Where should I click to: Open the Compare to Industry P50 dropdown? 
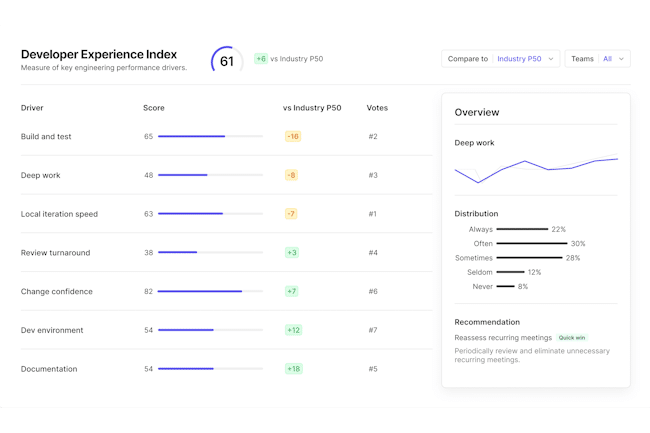500,59
